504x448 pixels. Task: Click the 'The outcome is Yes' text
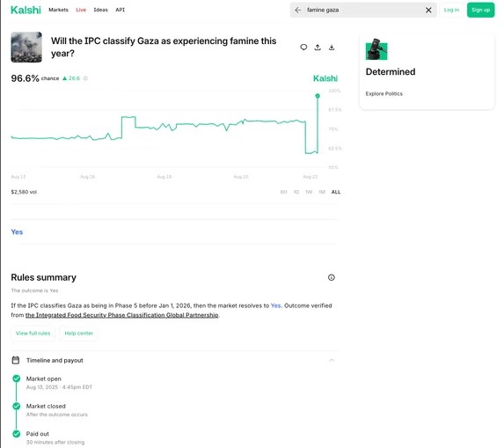click(34, 290)
